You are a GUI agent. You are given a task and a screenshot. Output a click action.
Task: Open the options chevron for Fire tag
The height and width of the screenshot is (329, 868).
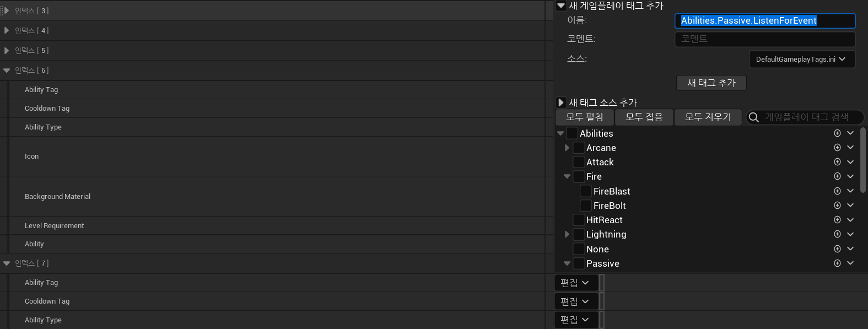850,176
